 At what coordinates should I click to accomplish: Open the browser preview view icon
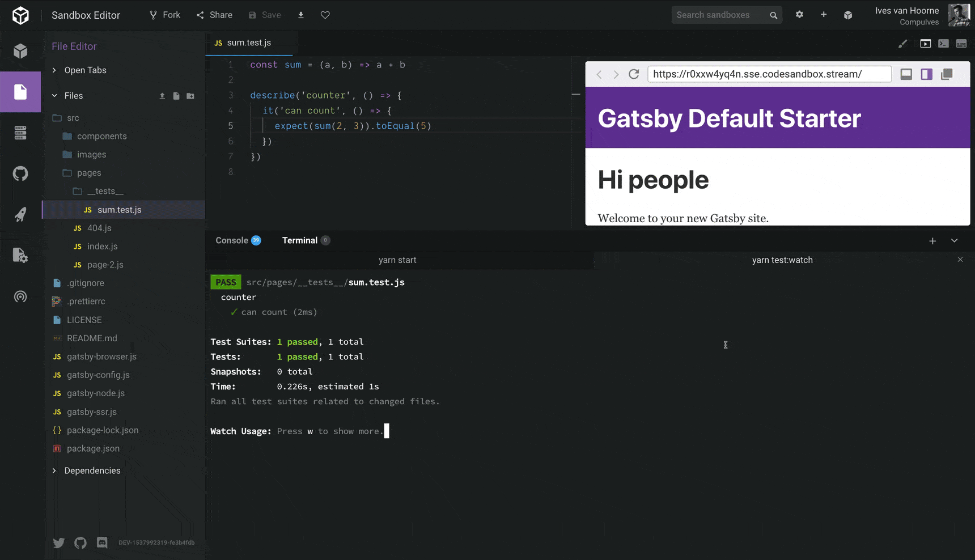tap(926, 43)
